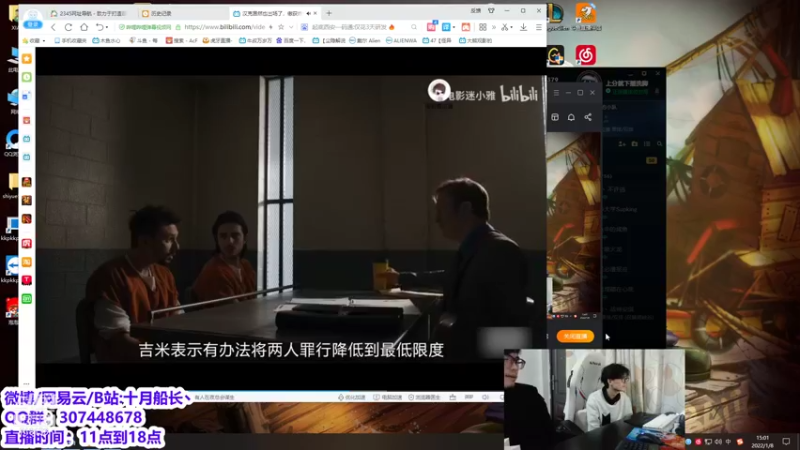
Task: Mute the bilibili tab via speaker icon
Action: point(309,13)
